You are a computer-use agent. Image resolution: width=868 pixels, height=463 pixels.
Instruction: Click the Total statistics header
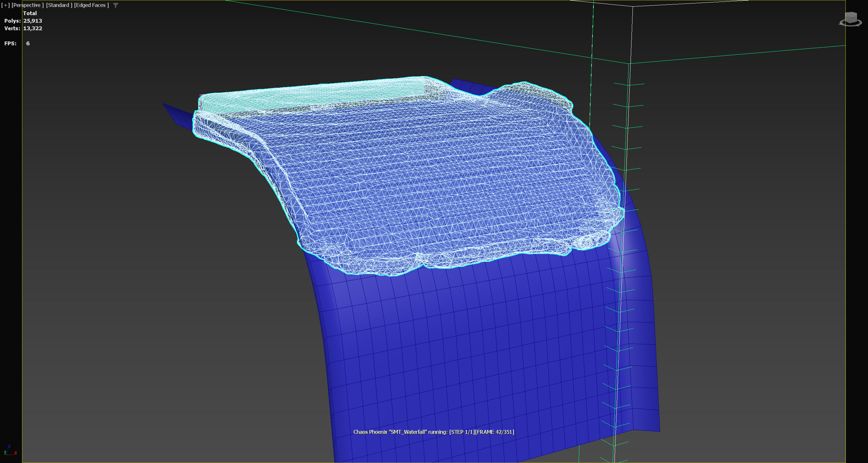click(x=30, y=14)
